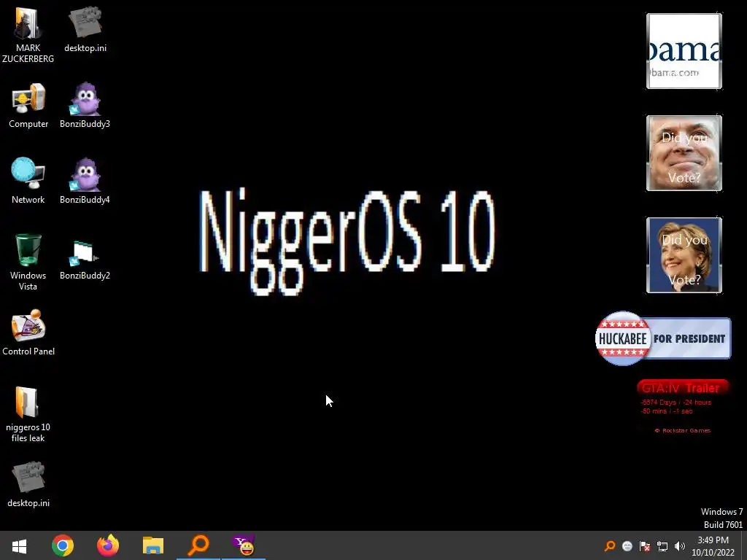747x560 pixels.
Task: Click 'Did you Vote?' gadget showing blonde woman
Action: 684,255
